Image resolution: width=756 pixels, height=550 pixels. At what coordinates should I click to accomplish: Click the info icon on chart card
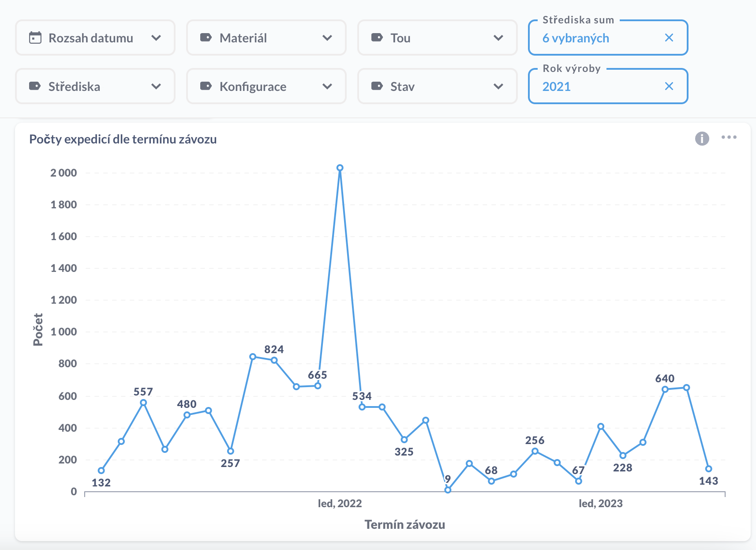pos(702,139)
